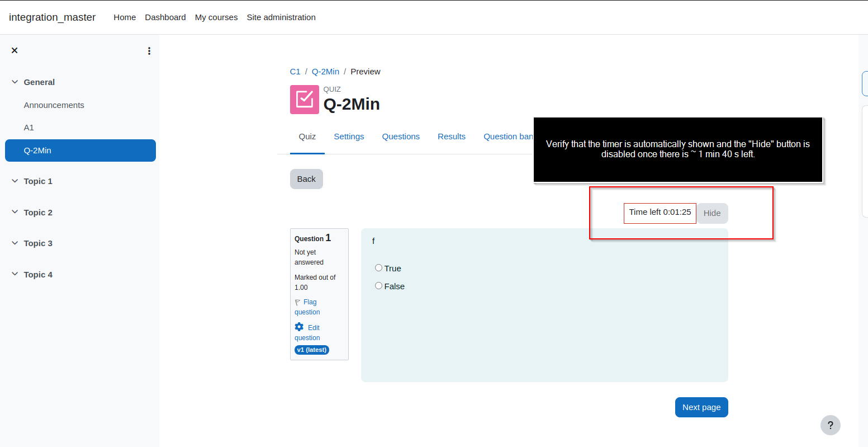
Task: Collapse the General section chevron
Action: click(x=15, y=82)
